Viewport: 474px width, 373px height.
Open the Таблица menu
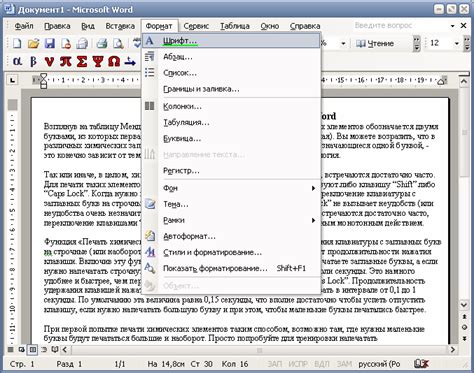pyautogui.click(x=235, y=26)
